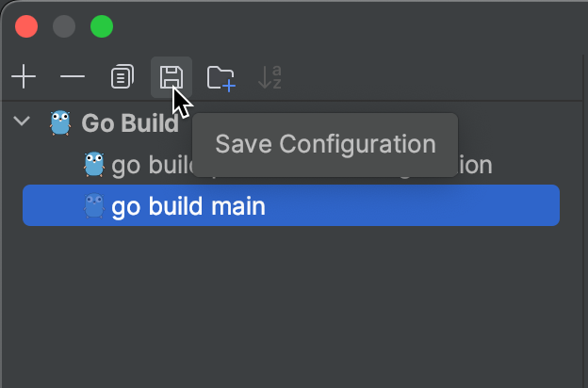Click the gopher icon of the first go build entry
This screenshot has height=388, width=588.
coord(93,164)
